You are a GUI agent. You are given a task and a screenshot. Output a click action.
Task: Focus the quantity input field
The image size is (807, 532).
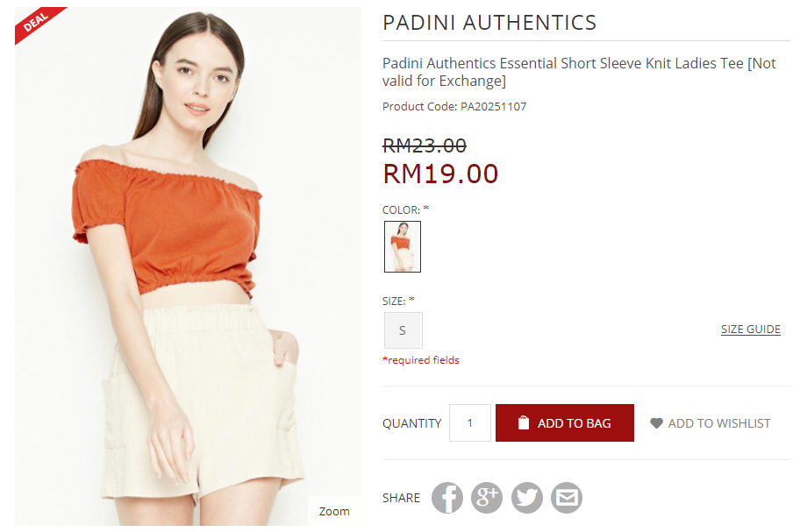[x=470, y=422]
